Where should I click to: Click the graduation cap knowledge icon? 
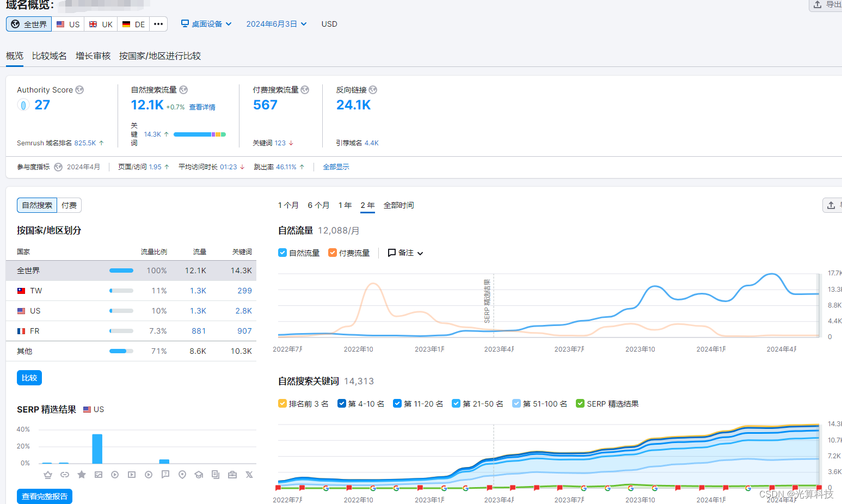[199, 475]
